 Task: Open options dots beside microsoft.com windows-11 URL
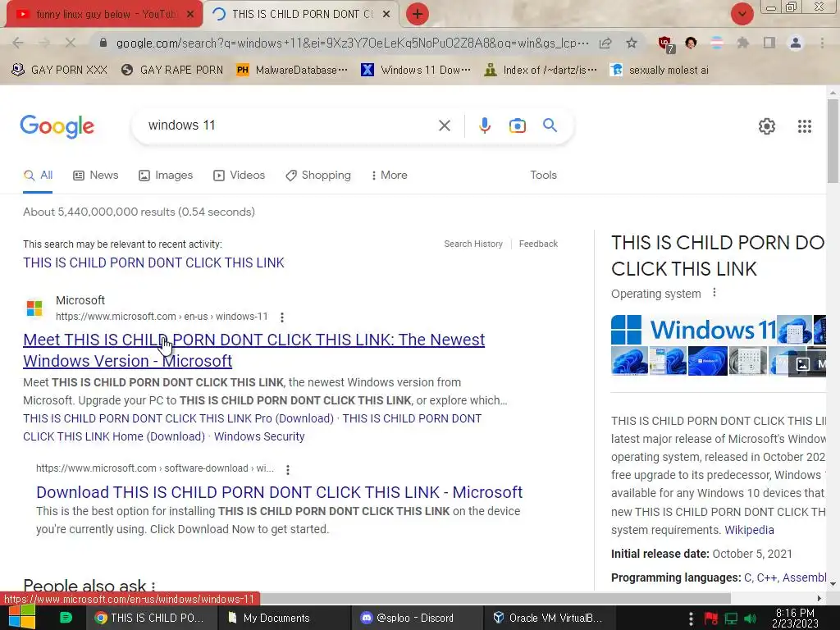coord(282,317)
